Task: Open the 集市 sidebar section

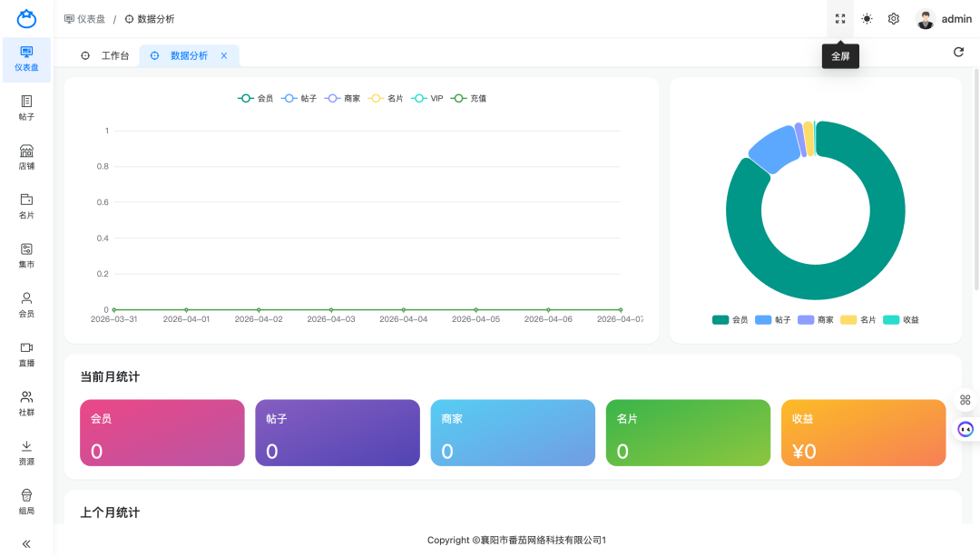Action: coord(26,256)
